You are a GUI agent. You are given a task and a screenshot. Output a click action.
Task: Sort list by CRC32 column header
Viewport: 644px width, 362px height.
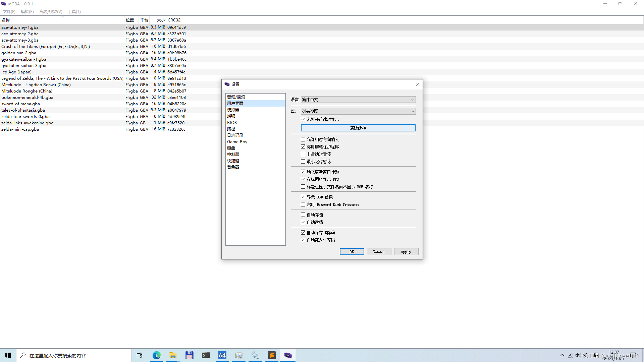[174, 20]
